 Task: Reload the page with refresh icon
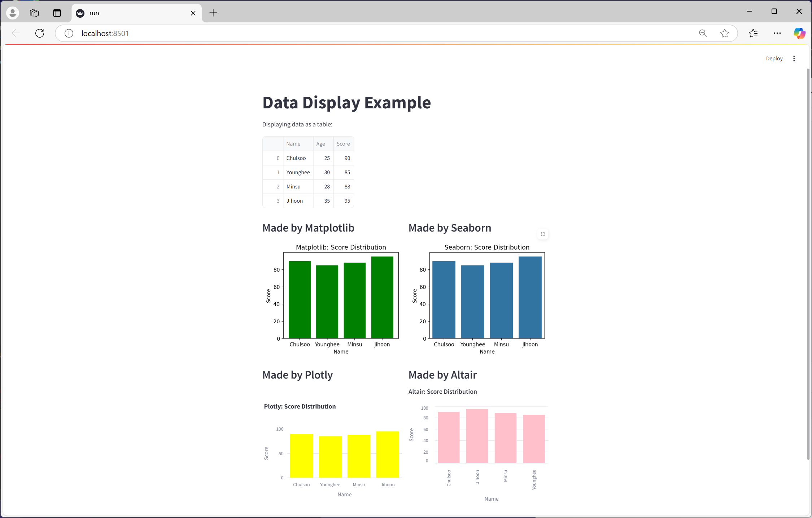tap(40, 33)
